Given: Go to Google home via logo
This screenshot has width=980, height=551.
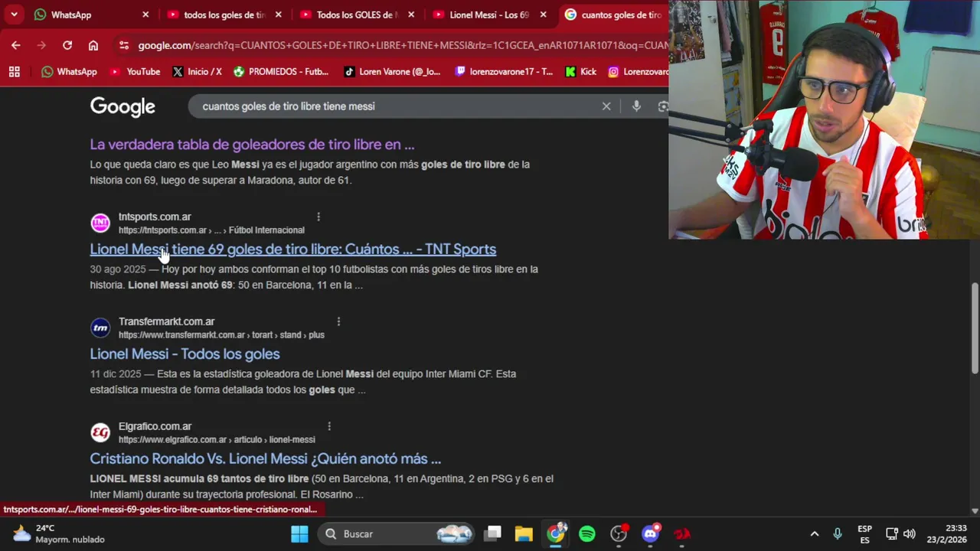Looking at the screenshot, I should [122, 106].
